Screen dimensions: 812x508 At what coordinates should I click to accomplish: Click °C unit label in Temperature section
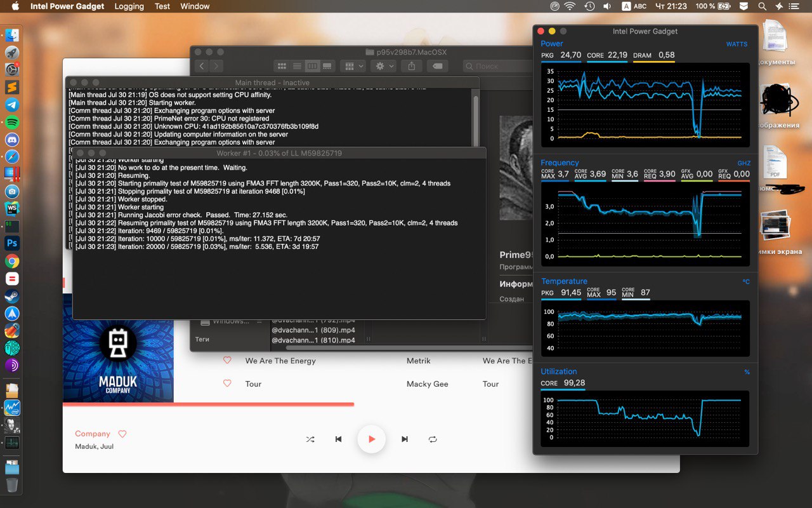click(x=746, y=281)
